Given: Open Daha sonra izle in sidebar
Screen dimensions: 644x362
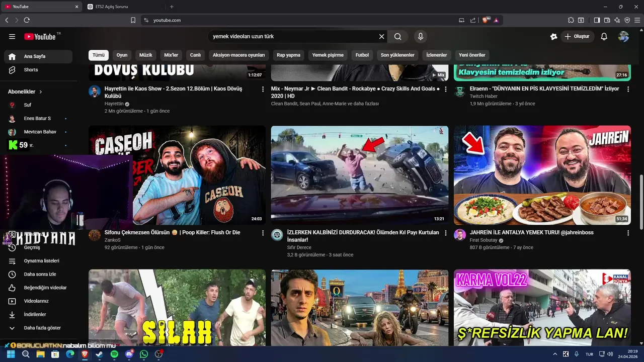Looking at the screenshot, I should coord(38,275).
